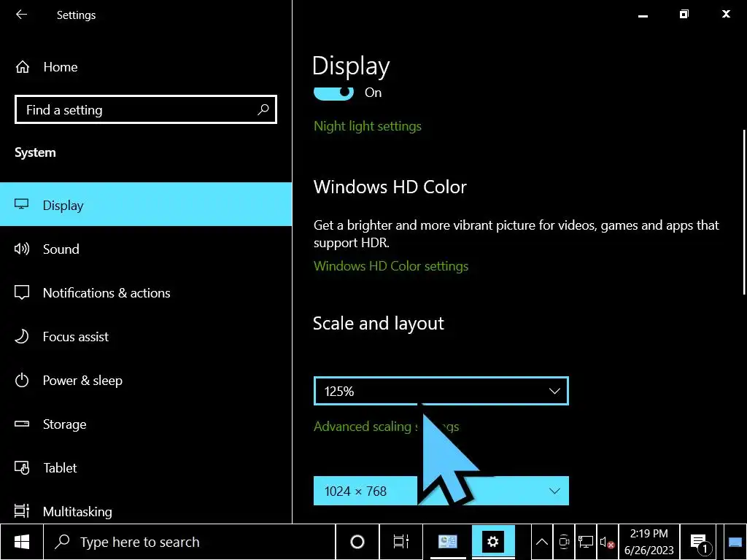The height and width of the screenshot is (560, 747).
Task: Open the 1024 × 768 resolution dropdown
Action: (441, 491)
